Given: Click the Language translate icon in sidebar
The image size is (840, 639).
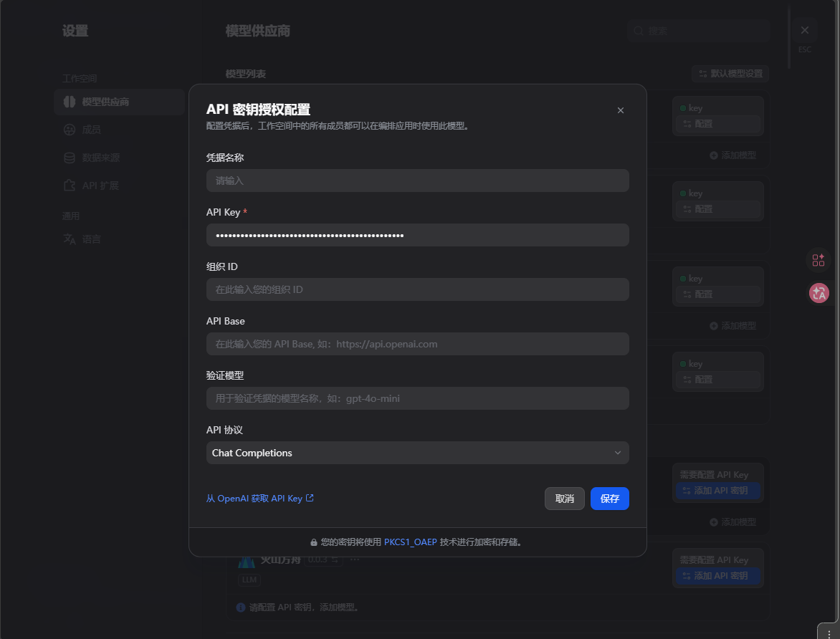Looking at the screenshot, I should pos(70,239).
